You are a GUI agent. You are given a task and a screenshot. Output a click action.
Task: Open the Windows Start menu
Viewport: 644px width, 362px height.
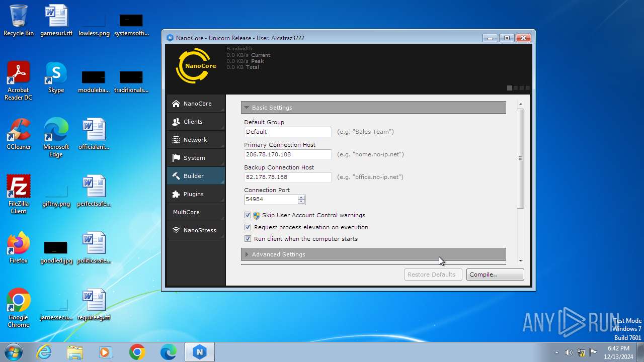point(13,352)
